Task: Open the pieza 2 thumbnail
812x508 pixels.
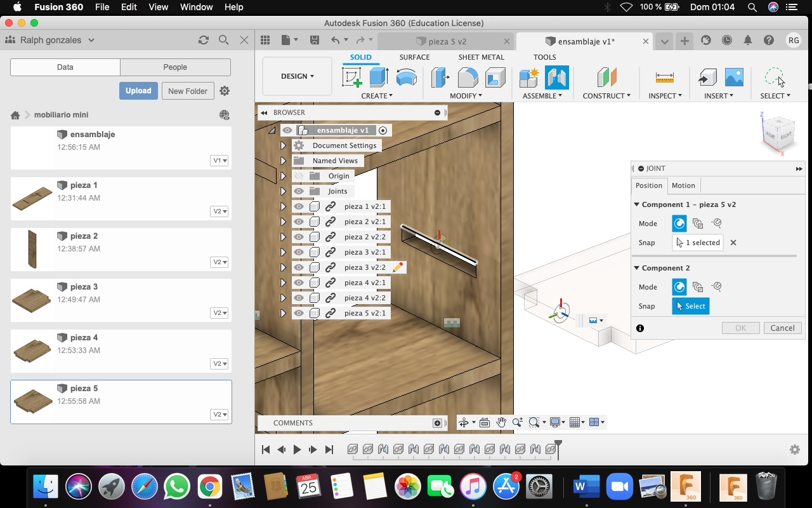Action: coord(32,249)
